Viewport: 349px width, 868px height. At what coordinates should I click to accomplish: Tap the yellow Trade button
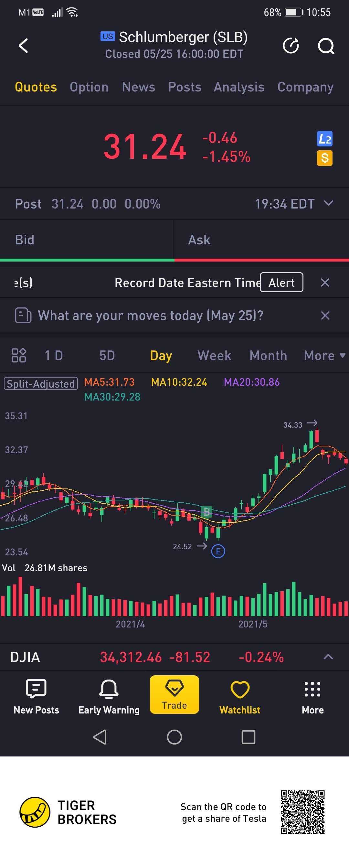point(174,694)
